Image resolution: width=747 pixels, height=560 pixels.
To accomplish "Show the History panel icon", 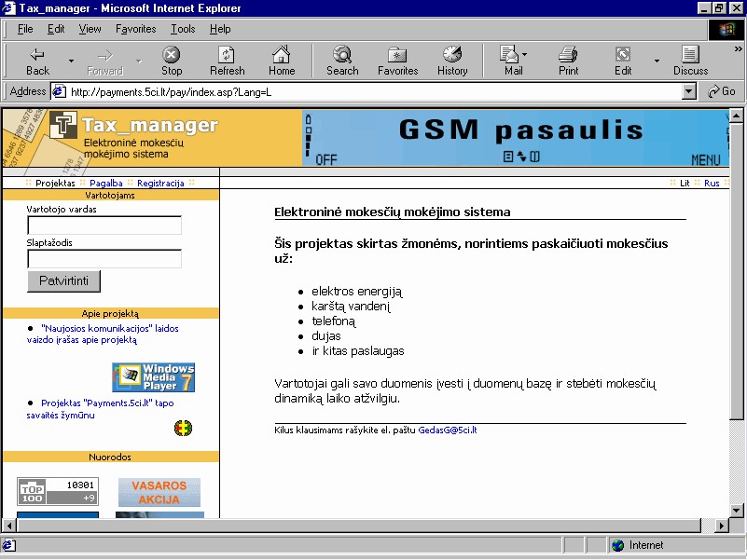I will [452, 54].
